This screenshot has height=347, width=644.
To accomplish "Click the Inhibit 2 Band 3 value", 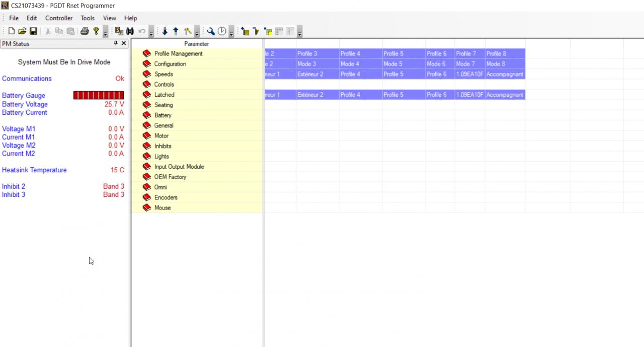I will click(x=113, y=186).
